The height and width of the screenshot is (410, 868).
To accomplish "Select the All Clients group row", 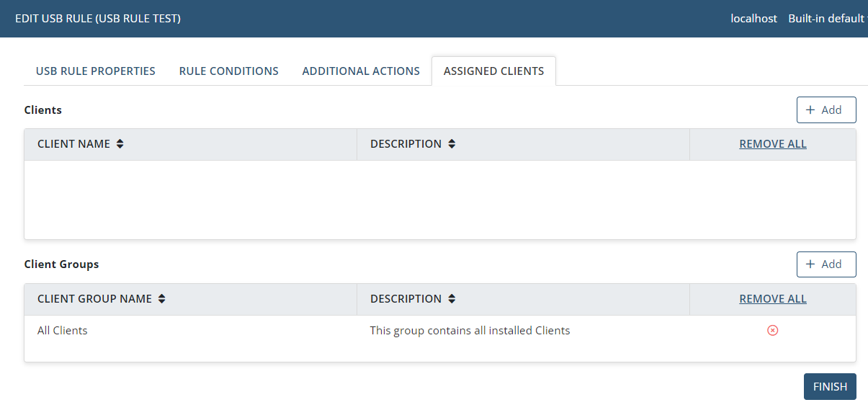I will tap(63, 331).
